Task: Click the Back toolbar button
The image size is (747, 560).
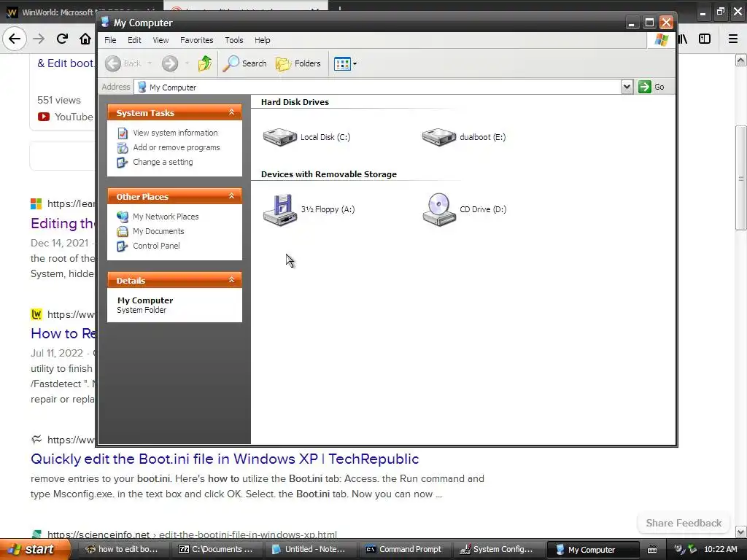Action: click(x=123, y=63)
